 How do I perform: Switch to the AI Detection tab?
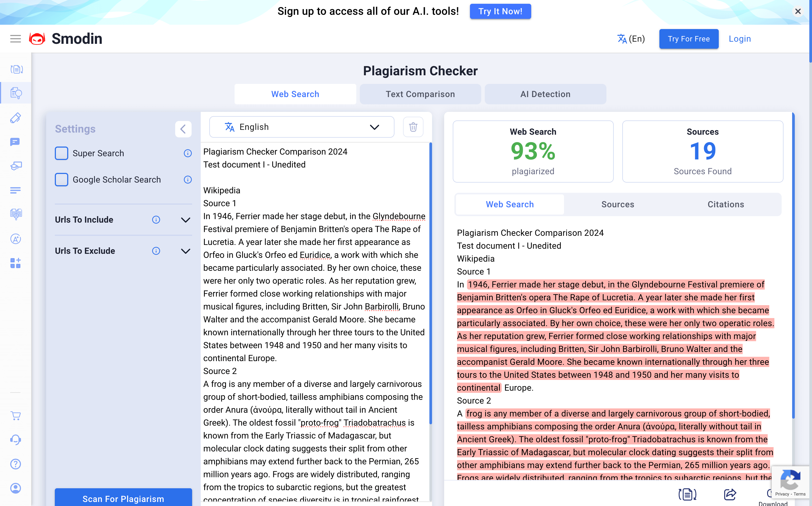(x=545, y=94)
